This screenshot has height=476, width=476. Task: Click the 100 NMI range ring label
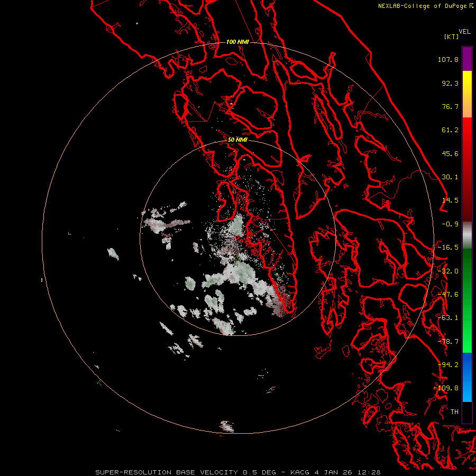pos(237,42)
